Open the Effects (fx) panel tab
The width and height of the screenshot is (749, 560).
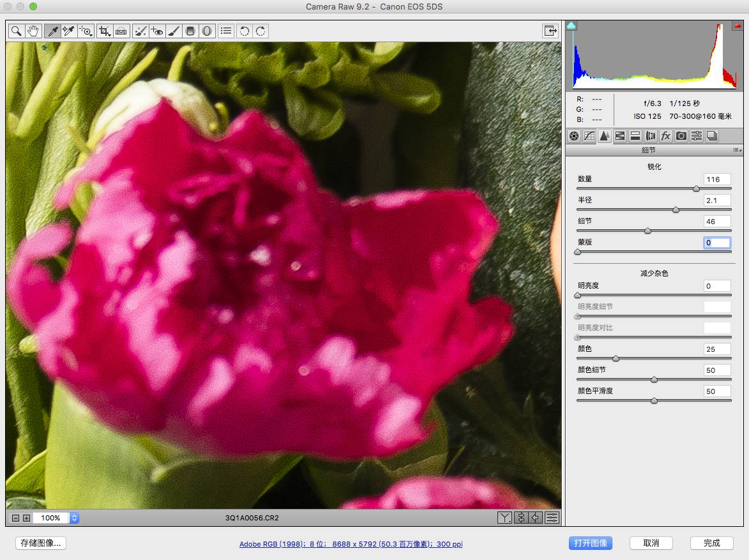(666, 136)
